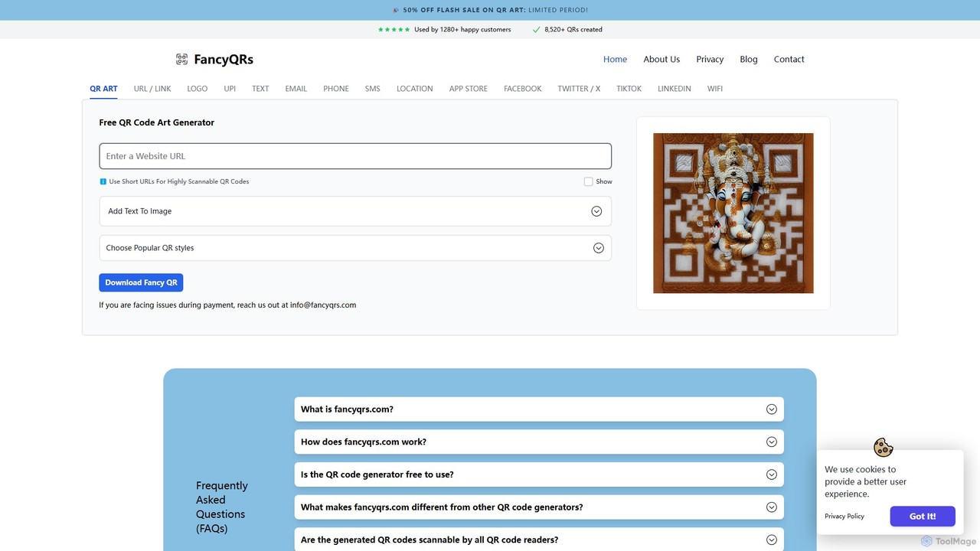
Task: Select the UPI tab
Action: click(230, 89)
